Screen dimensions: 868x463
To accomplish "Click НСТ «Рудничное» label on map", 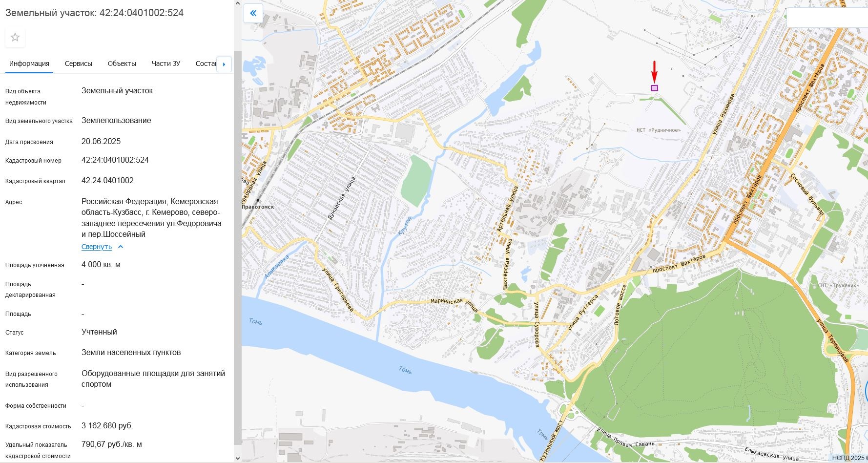I will click(x=658, y=130).
